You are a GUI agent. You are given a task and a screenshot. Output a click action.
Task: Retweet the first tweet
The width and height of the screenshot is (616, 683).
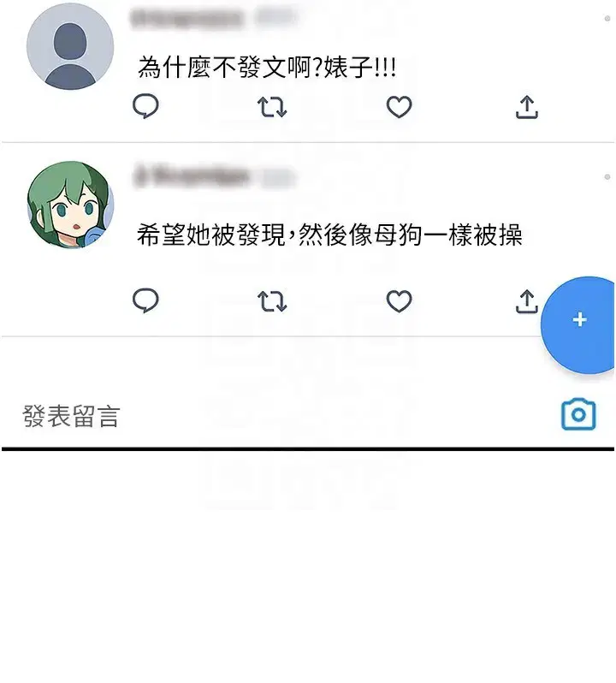[x=272, y=107]
